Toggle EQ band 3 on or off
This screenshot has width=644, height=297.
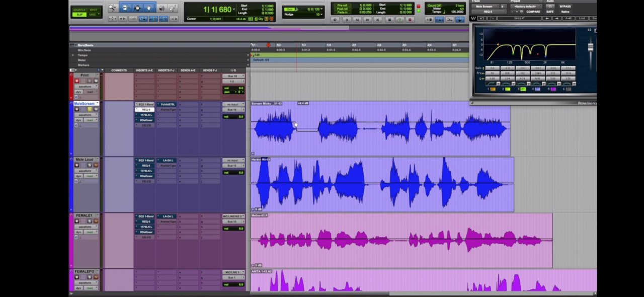point(523,89)
